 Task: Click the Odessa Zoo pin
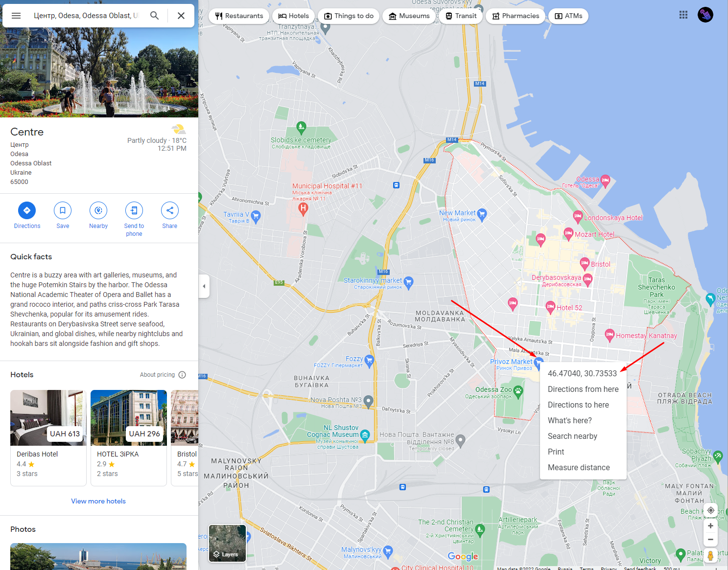click(518, 390)
